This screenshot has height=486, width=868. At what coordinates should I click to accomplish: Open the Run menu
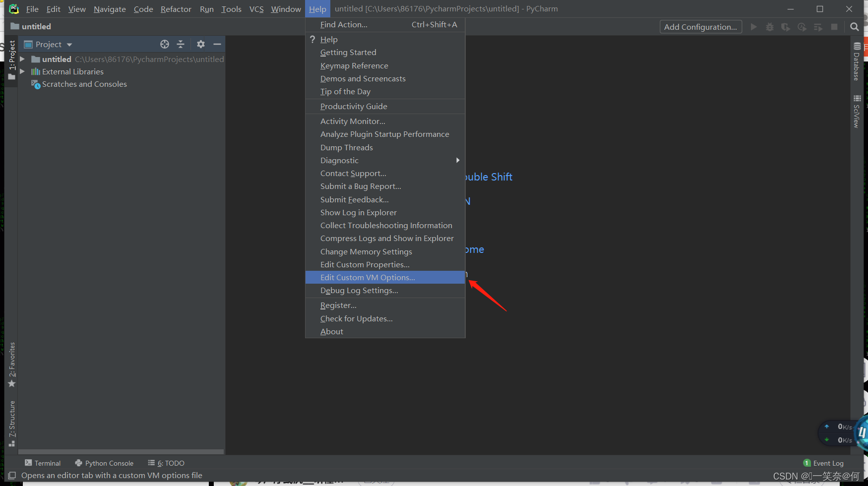(x=207, y=9)
